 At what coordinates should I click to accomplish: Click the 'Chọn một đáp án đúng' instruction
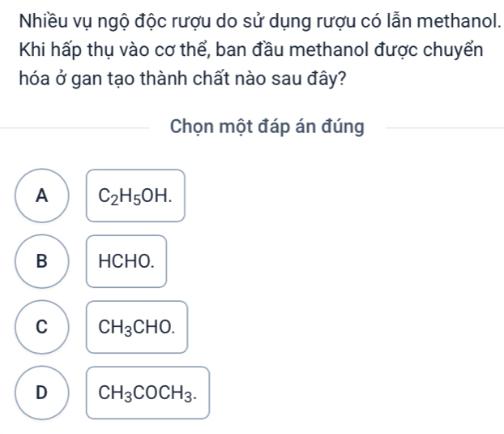(x=267, y=127)
